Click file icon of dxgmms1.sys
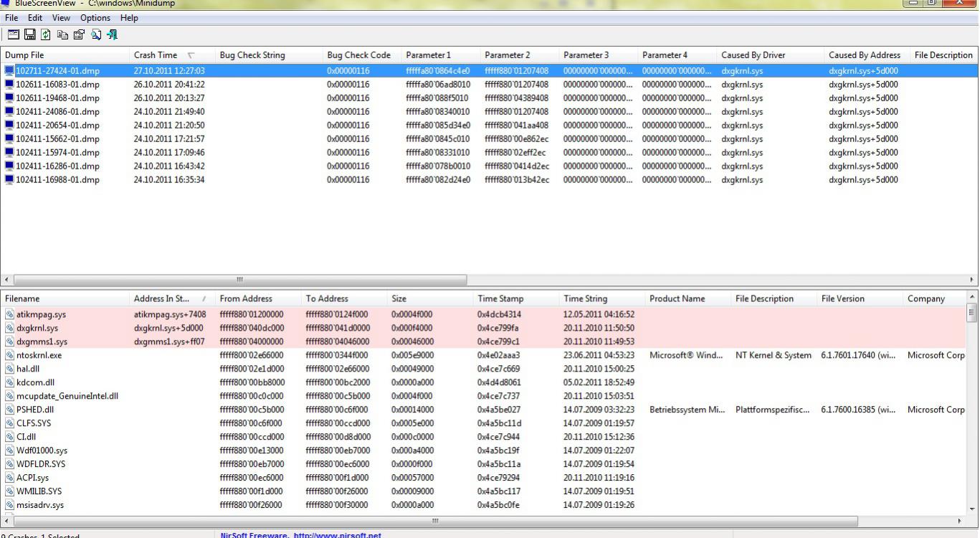The image size is (980, 538). point(9,341)
